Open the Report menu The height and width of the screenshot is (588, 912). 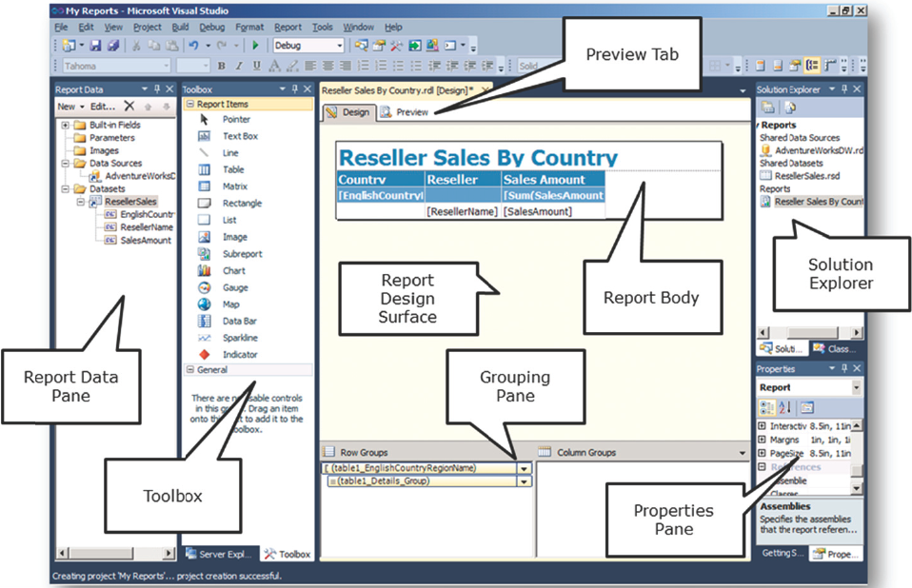[x=287, y=28]
